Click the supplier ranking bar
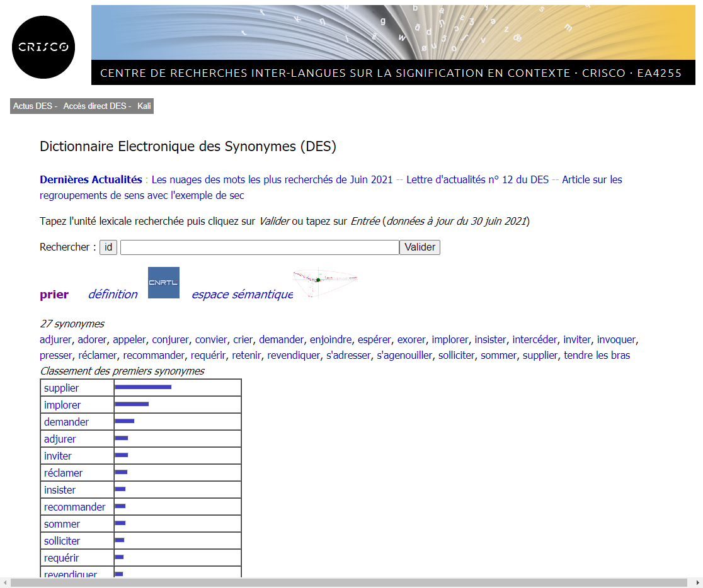 pos(143,387)
